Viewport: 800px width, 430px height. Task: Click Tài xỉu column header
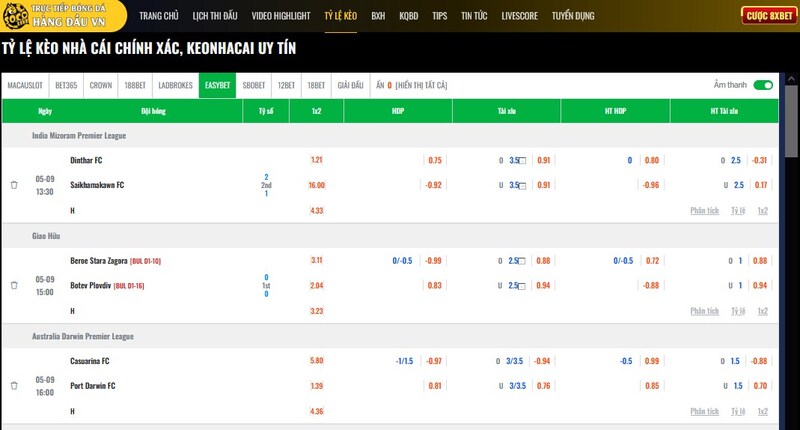pyautogui.click(x=507, y=111)
